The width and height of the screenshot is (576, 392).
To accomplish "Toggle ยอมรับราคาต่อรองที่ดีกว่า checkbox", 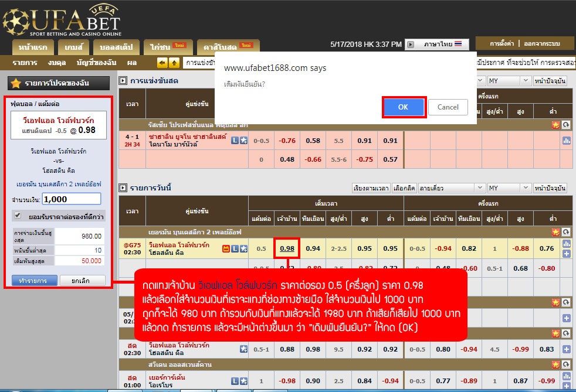I will pyautogui.click(x=17, y=216).
